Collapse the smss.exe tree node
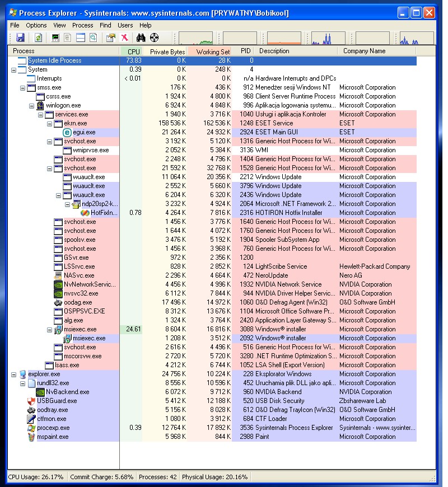Viewport: 448px width, 487px height. coord(22,88)
